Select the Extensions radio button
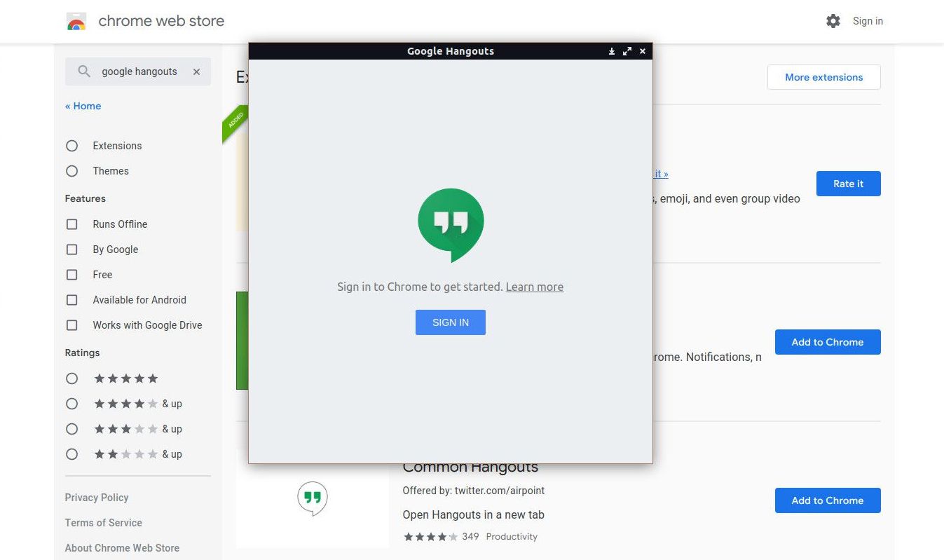 pos(71,146)
